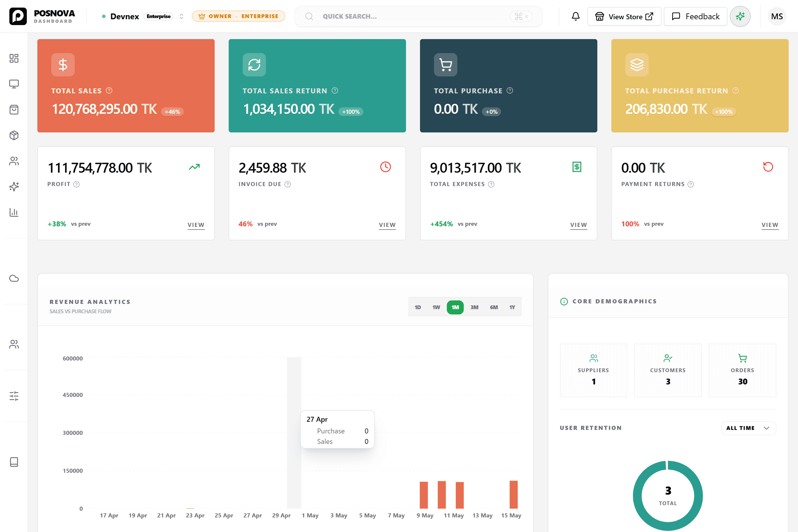Click the Payment Returns help icon
Viewport: 798px width, 532px height.
point(691,184)
